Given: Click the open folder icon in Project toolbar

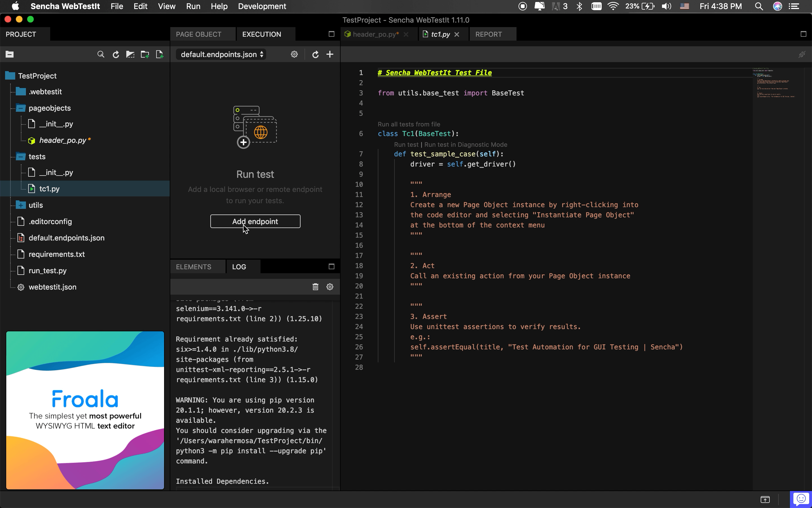Looking at the screenshot, I should coord(130,54).
